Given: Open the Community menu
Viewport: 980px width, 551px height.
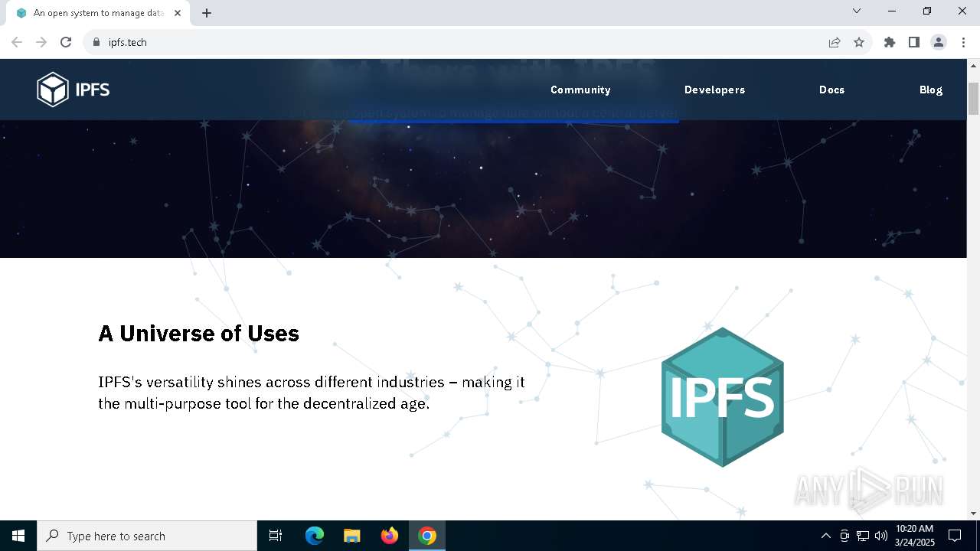Looking at the screenshot, I should pyautogui.click(x=580, y=90).
